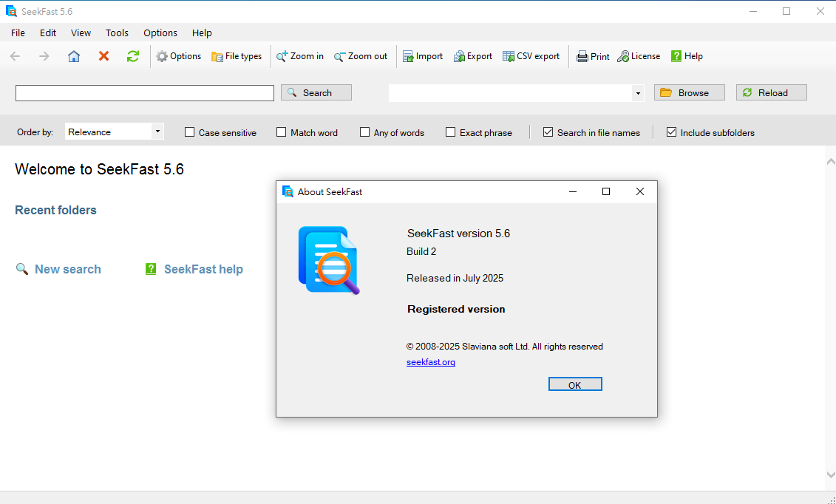Click the magnifier icon beside New search

22,269
